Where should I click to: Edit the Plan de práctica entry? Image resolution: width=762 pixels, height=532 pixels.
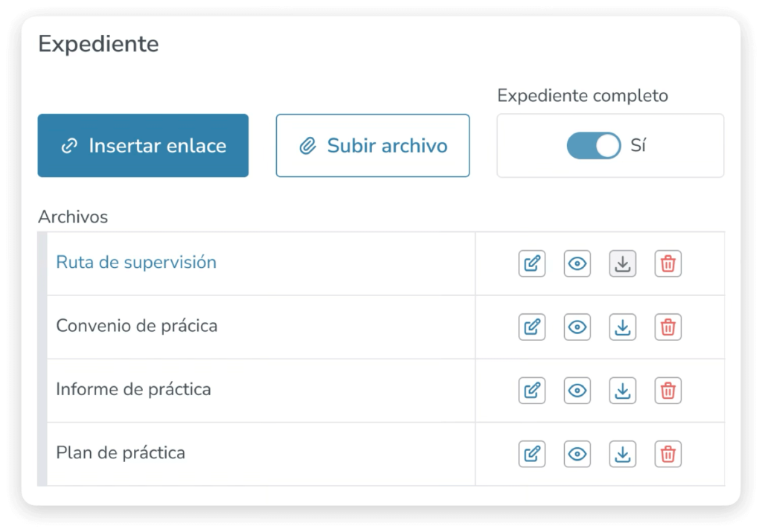pyautogui.click(x=532, y=454)
